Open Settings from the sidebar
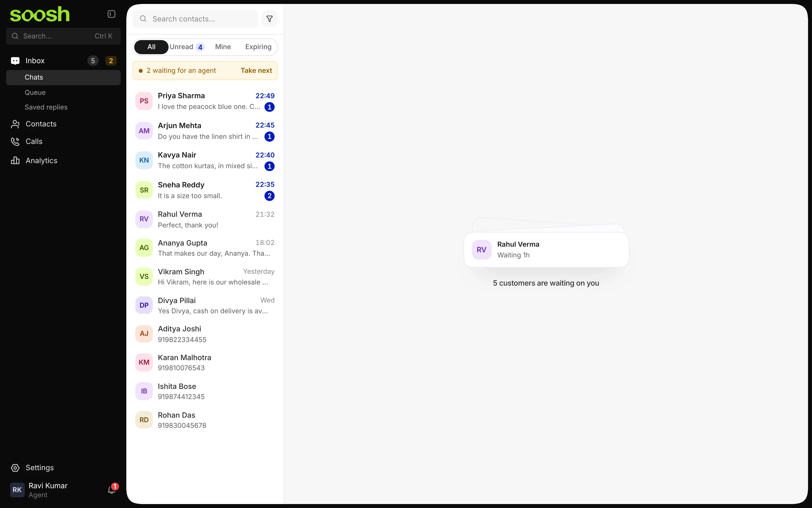Viewport: 812px width, 508px height. click(x=63, y=468)
